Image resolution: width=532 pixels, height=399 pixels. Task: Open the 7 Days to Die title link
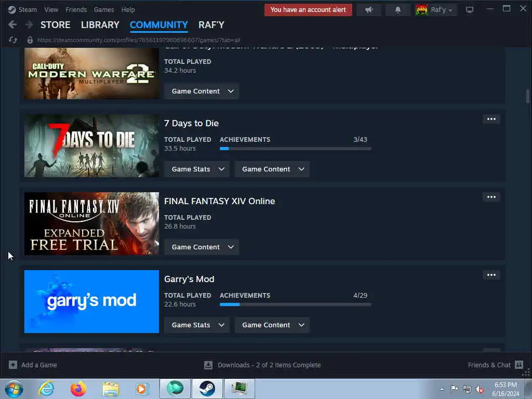pos(191,123)
